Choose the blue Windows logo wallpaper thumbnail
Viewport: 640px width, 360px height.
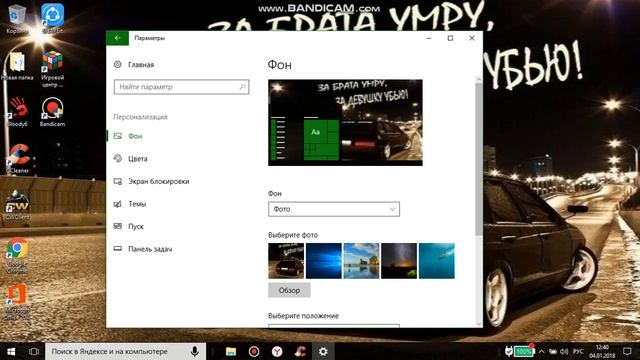[324, 261]
